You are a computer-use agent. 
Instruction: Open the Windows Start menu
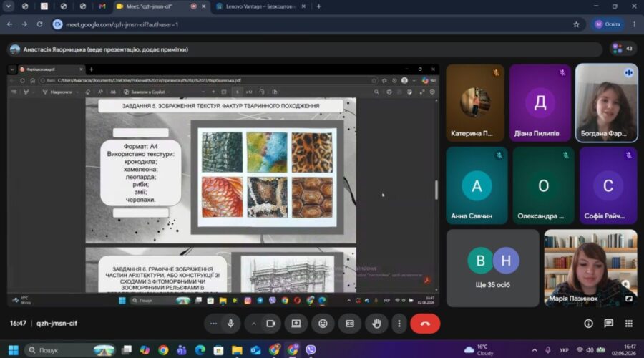(x=13, y=350)
